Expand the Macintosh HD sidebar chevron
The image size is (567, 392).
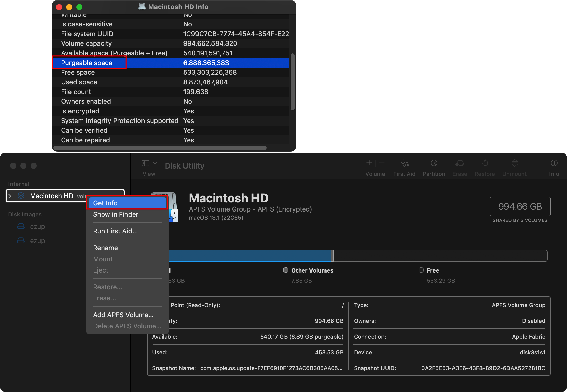(10, 196)
